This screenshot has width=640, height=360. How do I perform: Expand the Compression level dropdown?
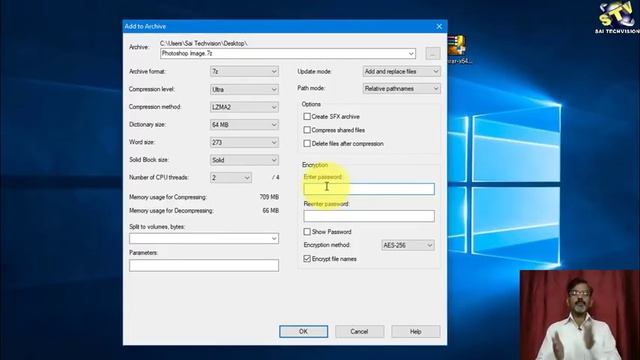coord(244,89)
